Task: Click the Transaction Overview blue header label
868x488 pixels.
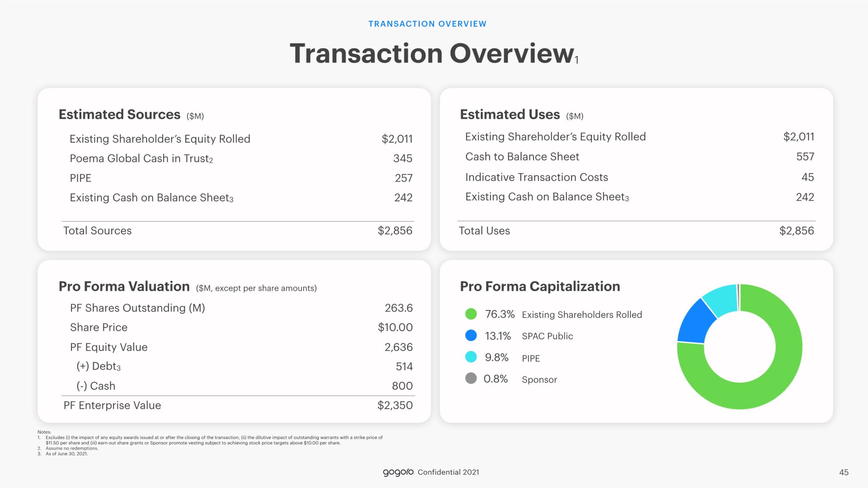Action: 427,24
